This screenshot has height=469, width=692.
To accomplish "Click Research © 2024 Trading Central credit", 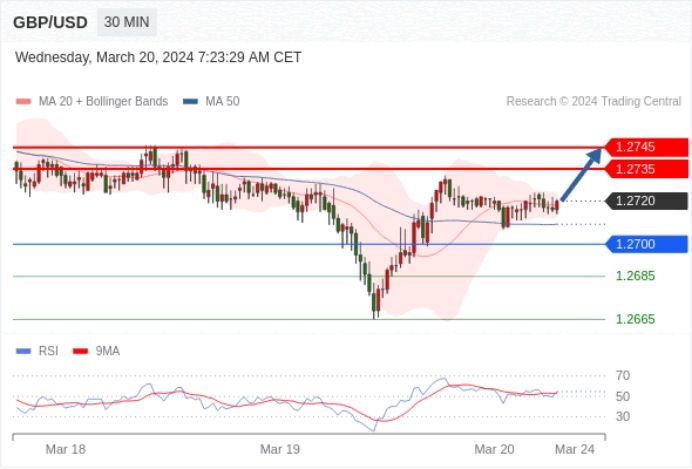I will pos(594,101).
